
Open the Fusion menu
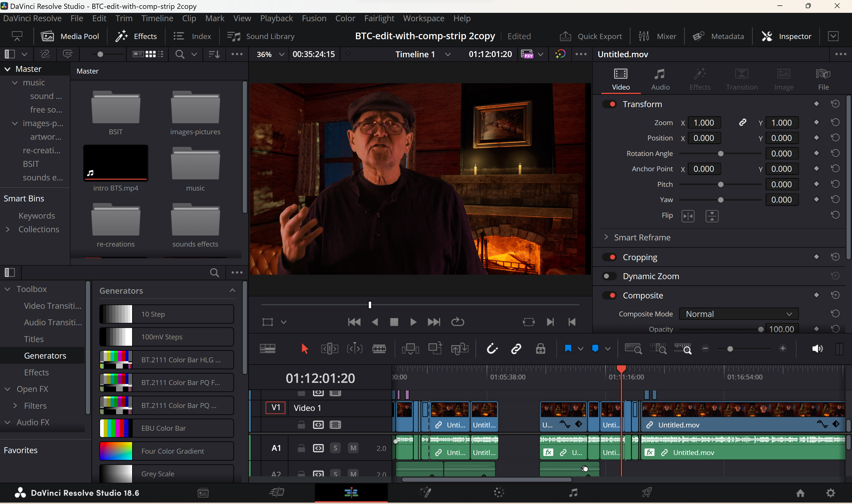click(x=314, y=18)
